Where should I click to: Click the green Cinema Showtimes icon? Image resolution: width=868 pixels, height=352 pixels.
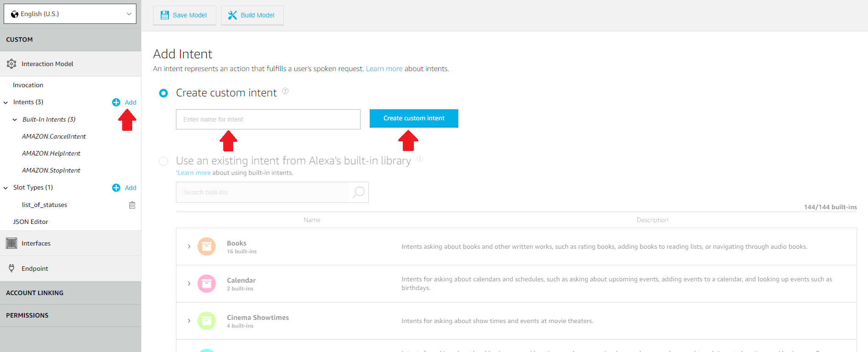(x=207, y=321)
